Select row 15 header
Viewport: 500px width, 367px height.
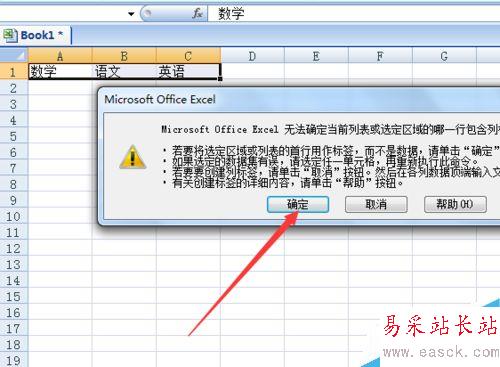tap(14, 296)
